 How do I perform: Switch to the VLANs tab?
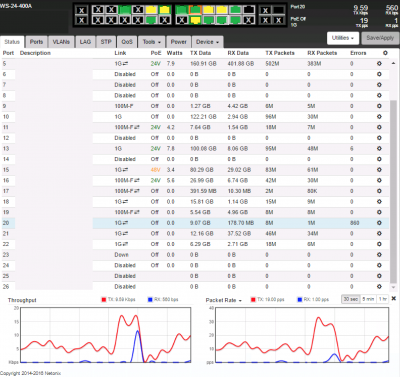(61, 42)
